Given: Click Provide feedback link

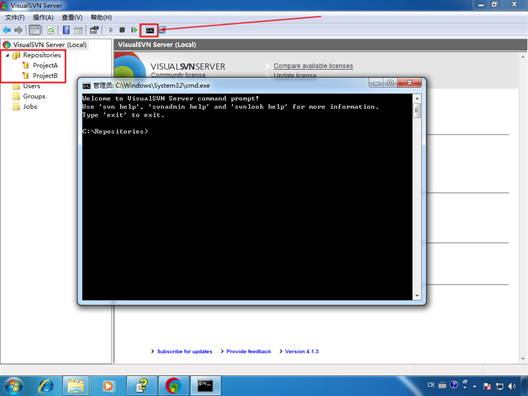Looking at the screenshot, I should (249, 351).
